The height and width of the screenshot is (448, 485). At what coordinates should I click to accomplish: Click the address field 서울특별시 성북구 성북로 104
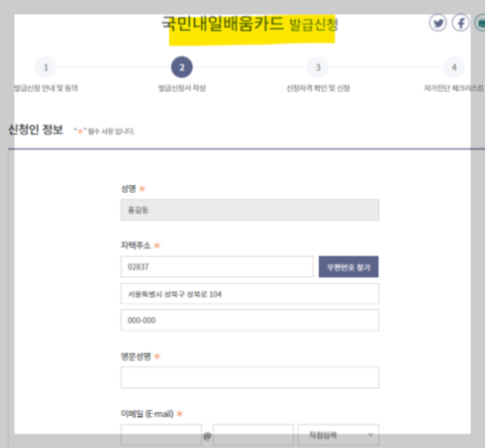point(250,294)
